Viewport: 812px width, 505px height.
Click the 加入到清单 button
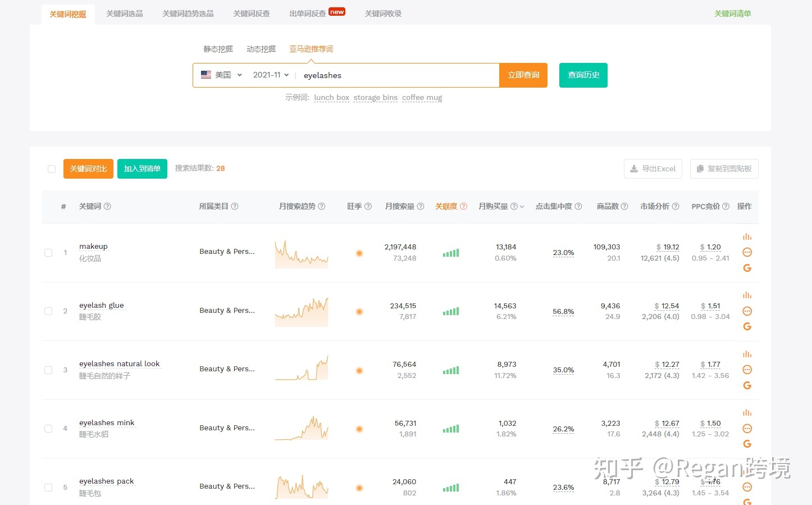[x=142, y=169]
